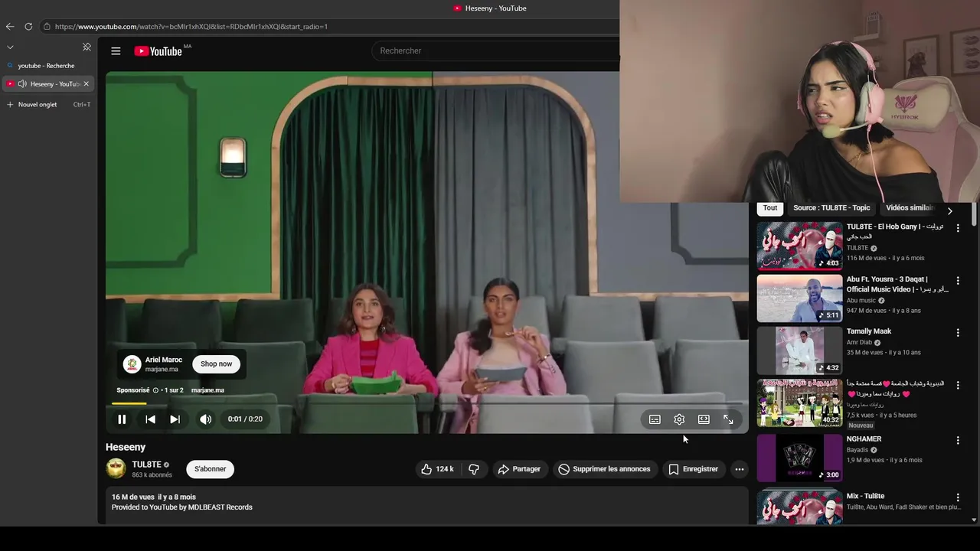
Task: Open Abu Ft. Yousra 3 Daqat thumbnail
Action: pos(799,298)
